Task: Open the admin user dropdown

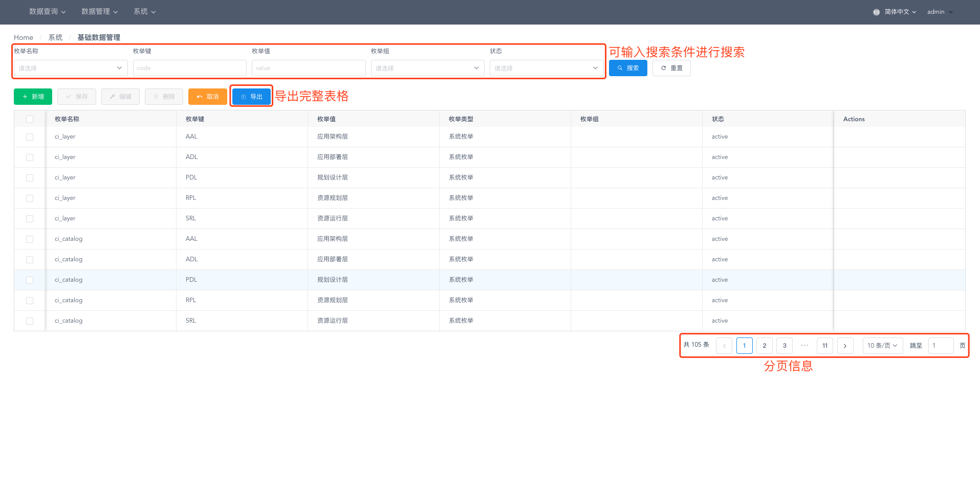Action: pos(940,12)
